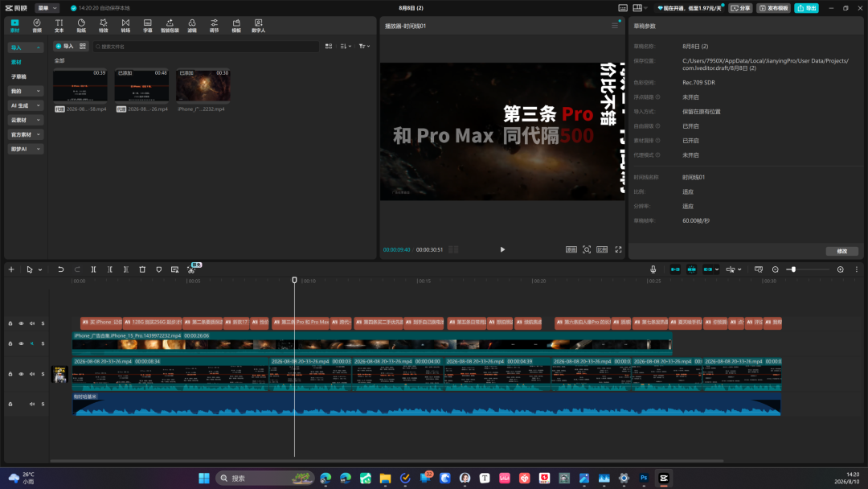Click the 导出 export button
This screenshot has height=489, width=868.
pyautogui.click(x=807, y=8)
